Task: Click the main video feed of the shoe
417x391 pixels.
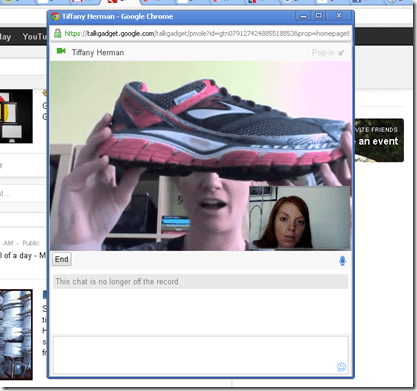Action: point(200,155)
